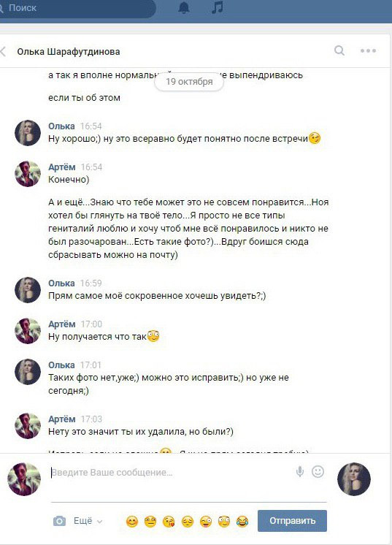The height and width of the screenshot is (545, 392).
Task: Insert the winking tongue-out emoji
Action: point(206,522)
